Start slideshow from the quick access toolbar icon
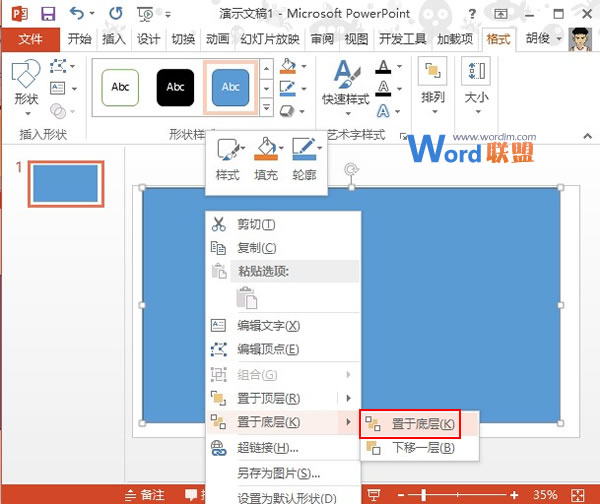 (x=145, y=14)
